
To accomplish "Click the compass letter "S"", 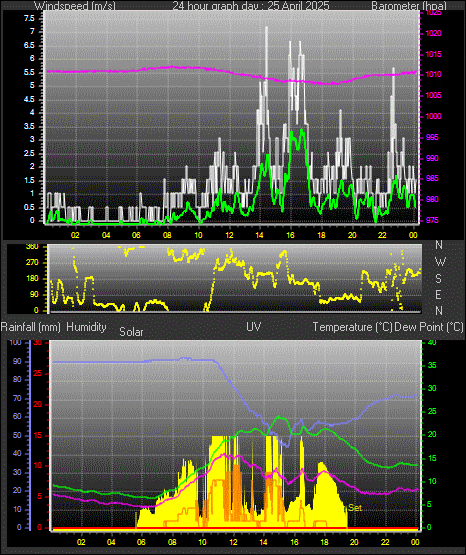I will point(438,279).
